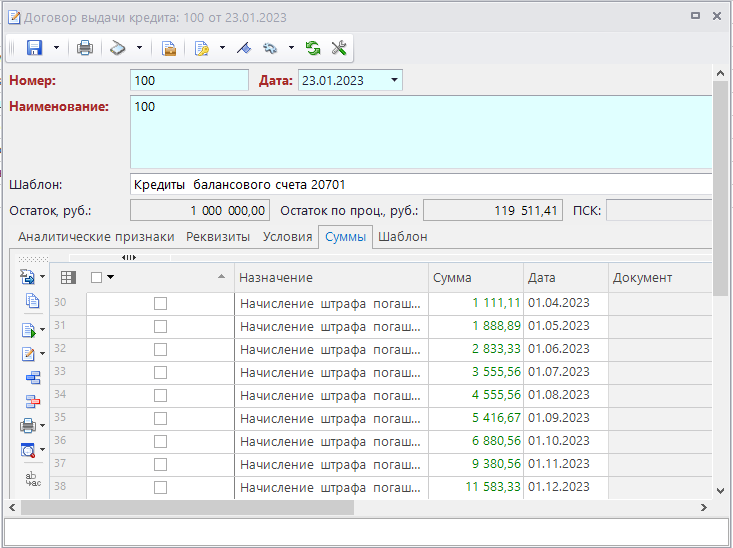Expand the dropdown arrow next to Save icon
Viewport: 733px width, 548px height.
point(56,47)
